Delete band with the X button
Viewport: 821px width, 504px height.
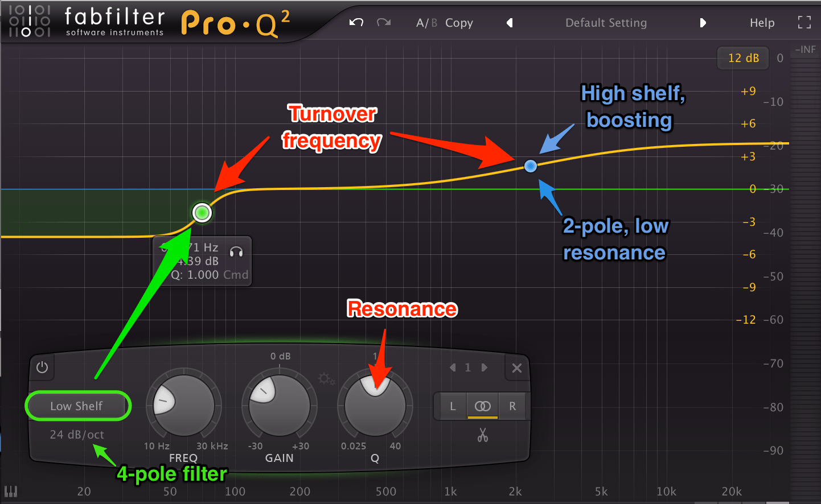(517, 368)
